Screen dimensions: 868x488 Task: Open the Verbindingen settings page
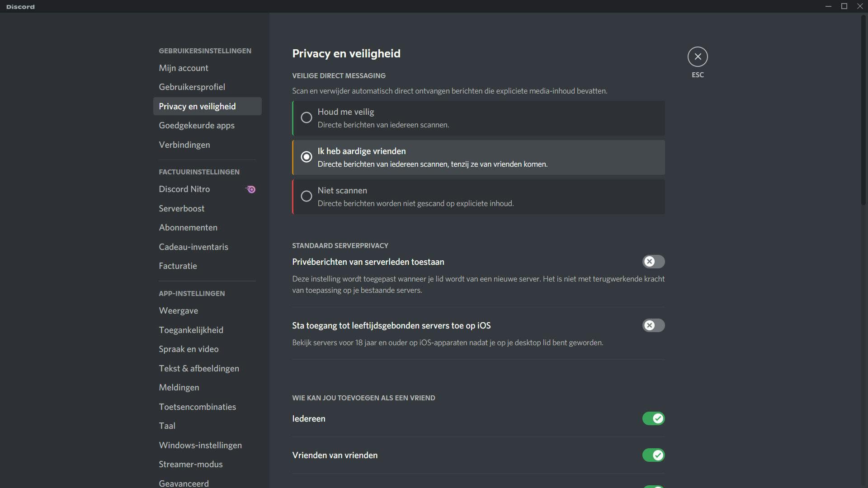click(184, 145)
